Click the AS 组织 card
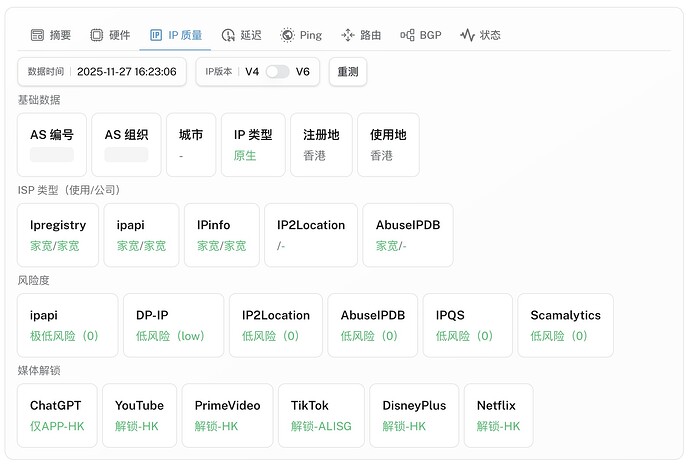The width and height of the screenshot is (690, 466). [126, 145]
